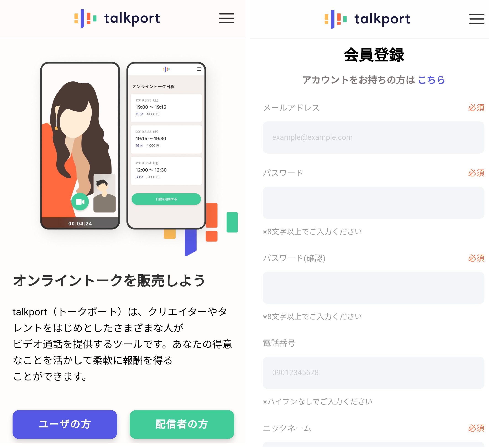Tap the small hamburger icon inside phone mockup
This screenshot has height=448, width=489.
(199, 69)
